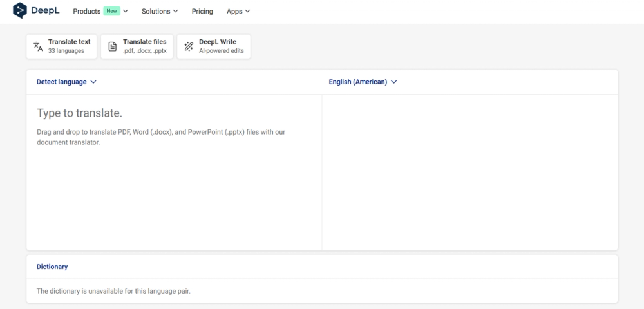The image size is (644, 309).
Task: Open the Detect language source selector
Action: [x=66, y=82]
